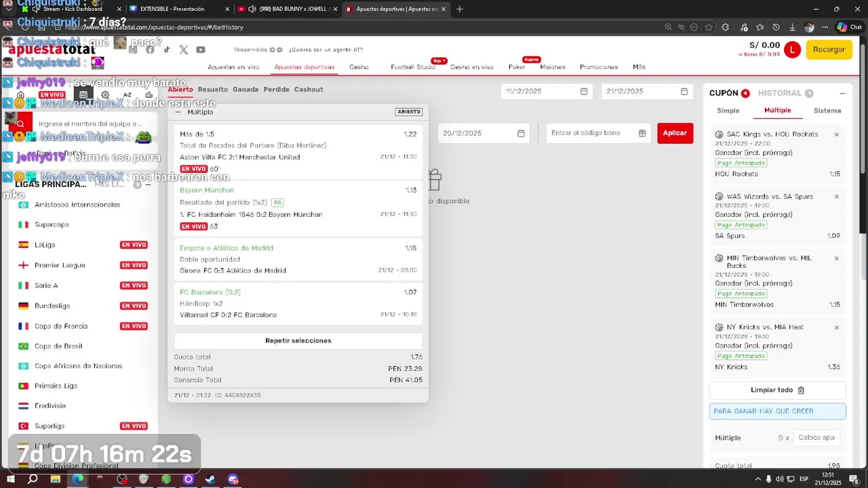Switch to Cashout bet filter tab
Image resolution: width=868 pixels, height=488 pixels.
[309, 89]
